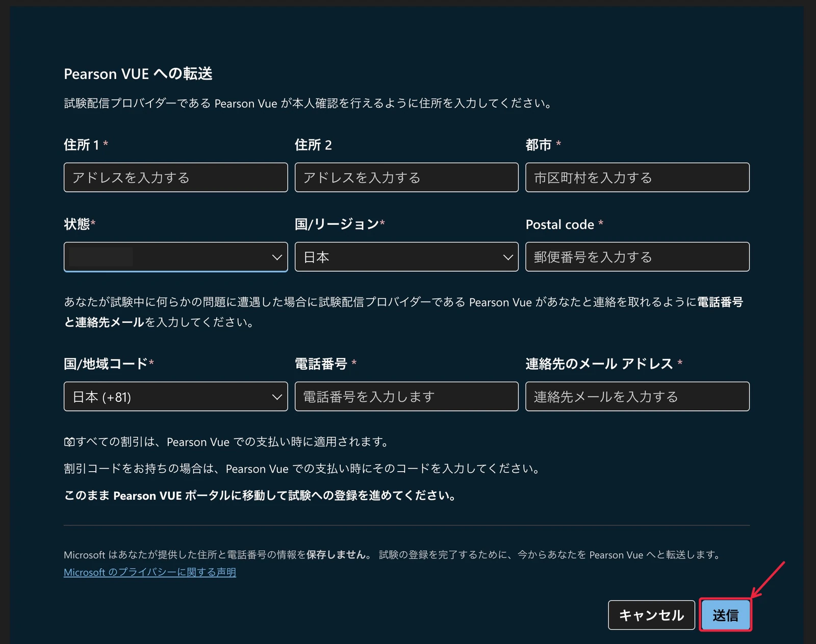
Task: Click the 電話番号 field label
Action: [x=321, y=364]
